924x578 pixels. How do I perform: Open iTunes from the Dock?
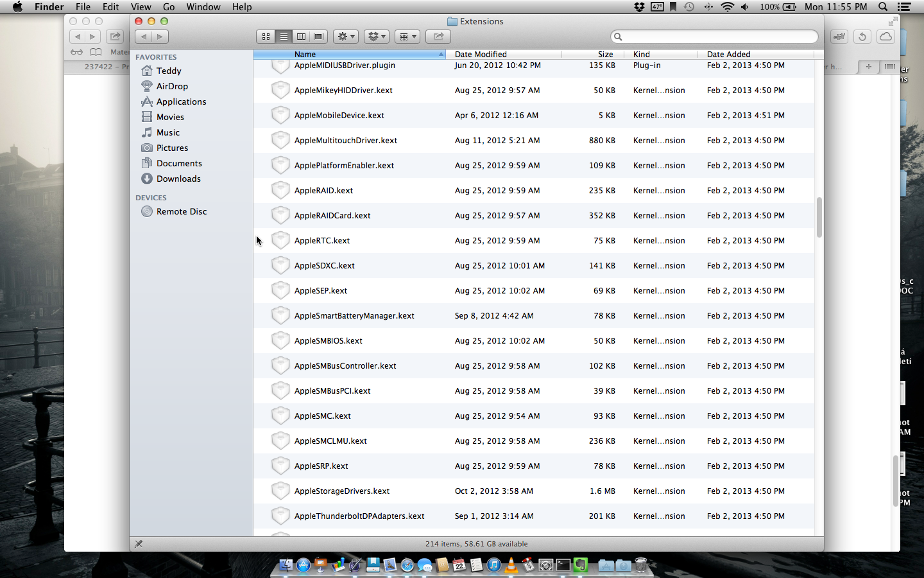point(494,565)
